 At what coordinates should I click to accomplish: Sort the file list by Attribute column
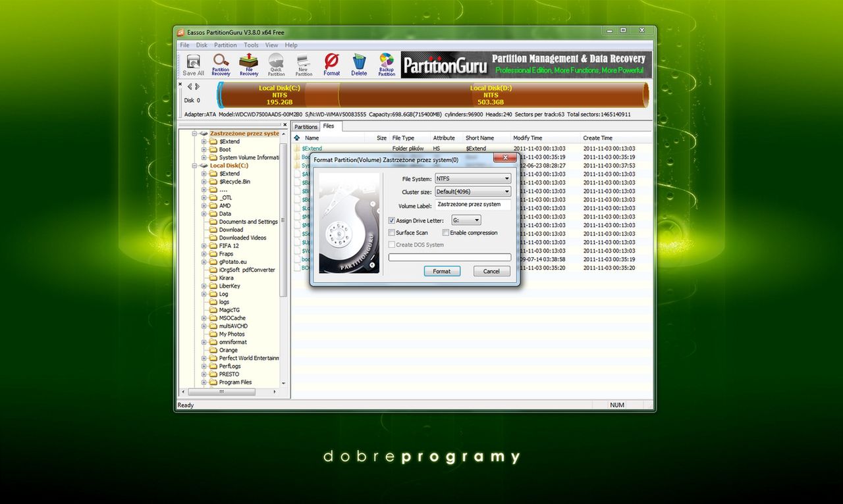[447, 138]
